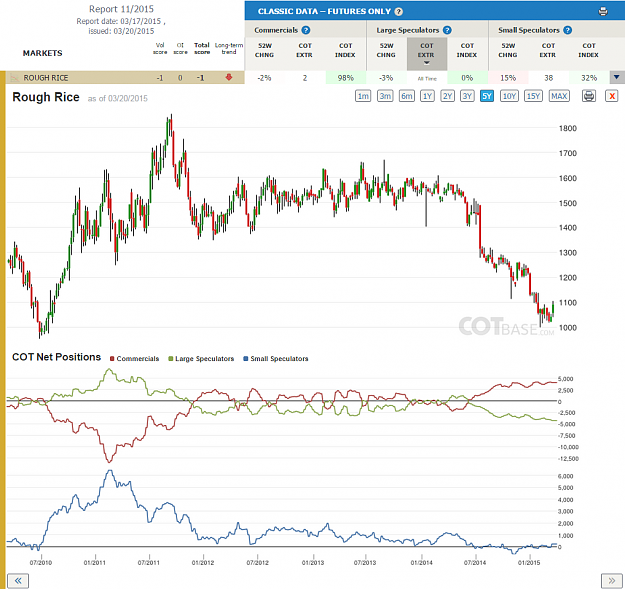Close the chart with red X
Viewport: 625px width, 589px height.
[x=611, y=96]
